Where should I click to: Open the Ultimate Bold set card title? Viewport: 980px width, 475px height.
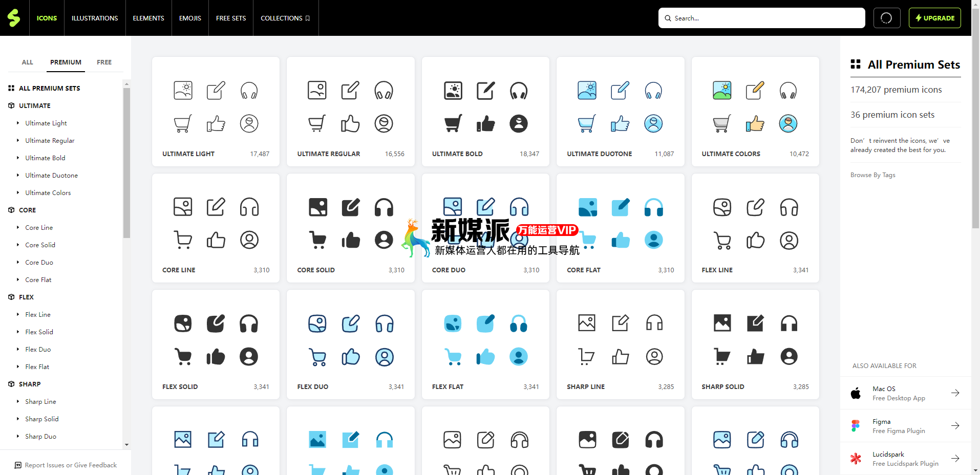(x=457, y=154)
